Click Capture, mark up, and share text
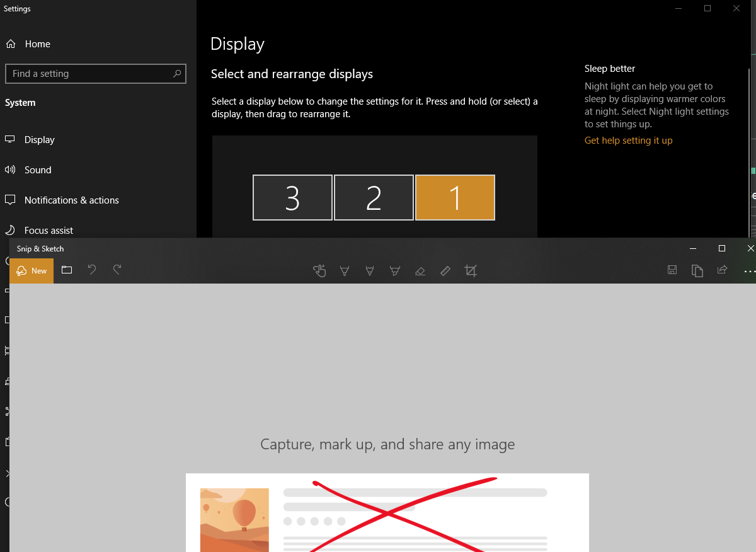Image resolution: width=756 pixels, height=552 pixels. click(x=387, y=444)
